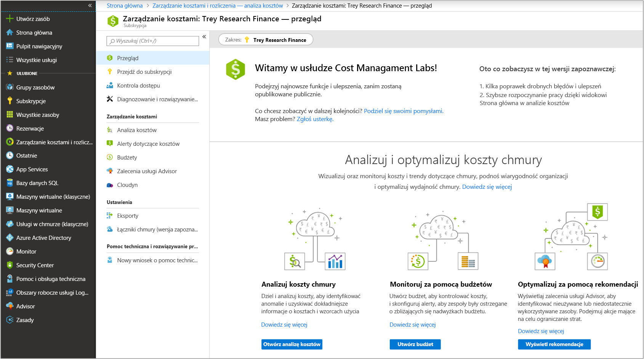Open Usługi w chmurze (klasyczne) item
This screenshot has width=644, height=359.
click(x=48, y=224)
